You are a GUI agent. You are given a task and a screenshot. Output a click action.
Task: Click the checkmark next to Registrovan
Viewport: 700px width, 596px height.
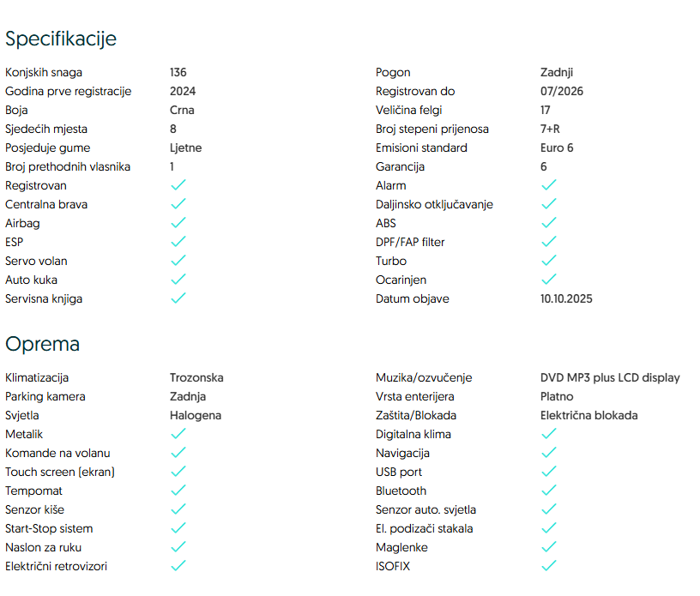coord(178,185)
